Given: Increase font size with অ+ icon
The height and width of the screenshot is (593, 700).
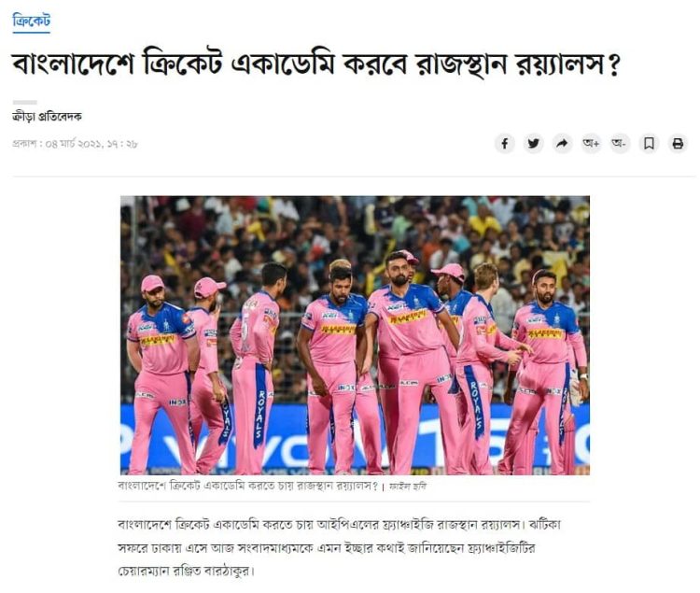Looking at the screenshot, I should pos(591,143).
